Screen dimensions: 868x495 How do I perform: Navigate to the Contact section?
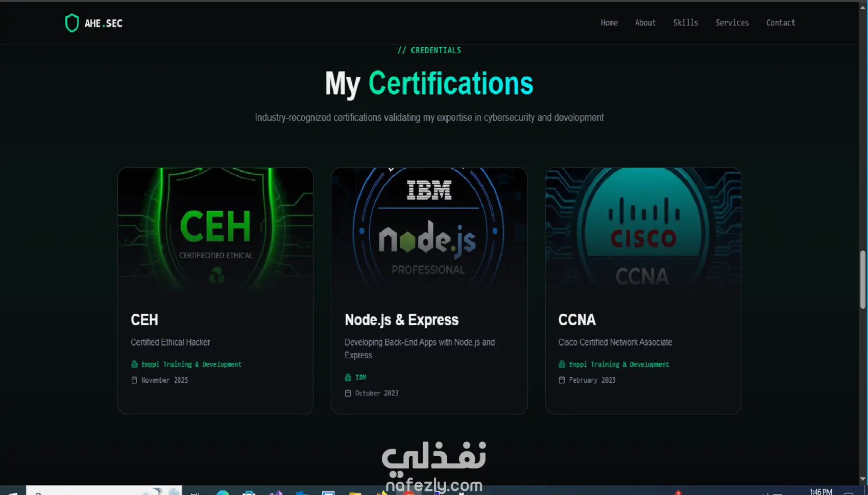point(781,23)
